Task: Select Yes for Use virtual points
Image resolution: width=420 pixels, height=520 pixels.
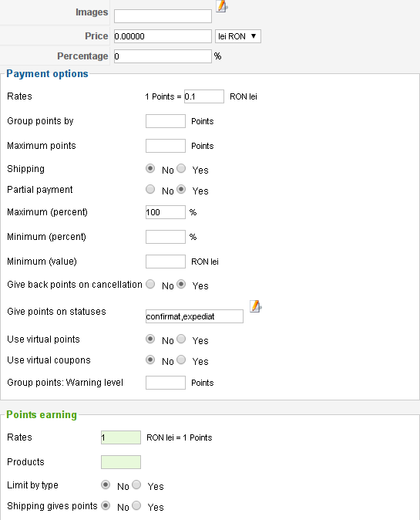Action: click(181, 339)
